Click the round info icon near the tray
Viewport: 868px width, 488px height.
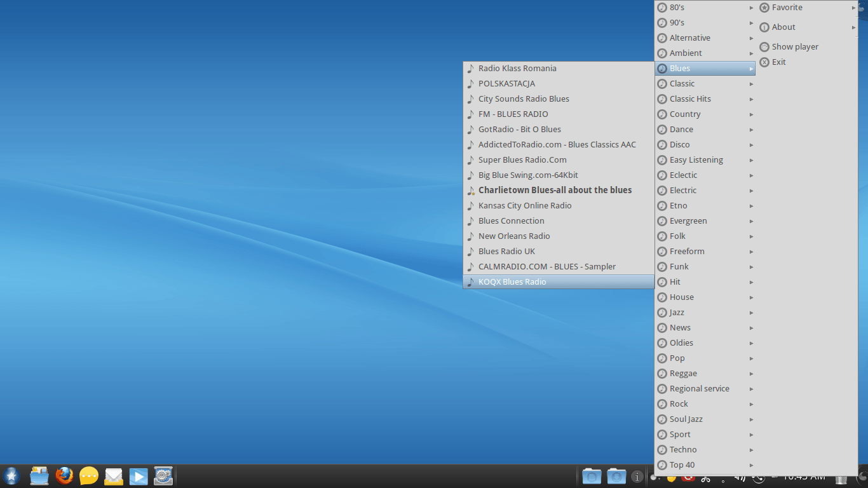point(637,476)
